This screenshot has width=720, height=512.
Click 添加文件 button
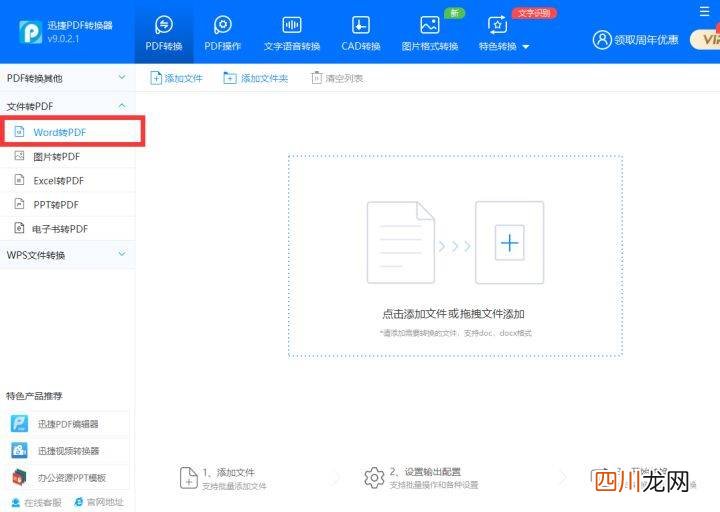click(x=176, y=79)
